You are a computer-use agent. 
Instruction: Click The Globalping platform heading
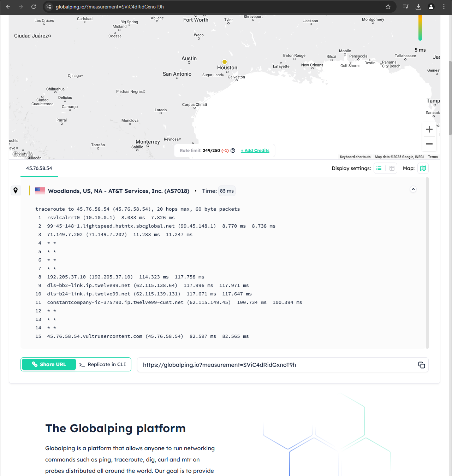(115, 428)
